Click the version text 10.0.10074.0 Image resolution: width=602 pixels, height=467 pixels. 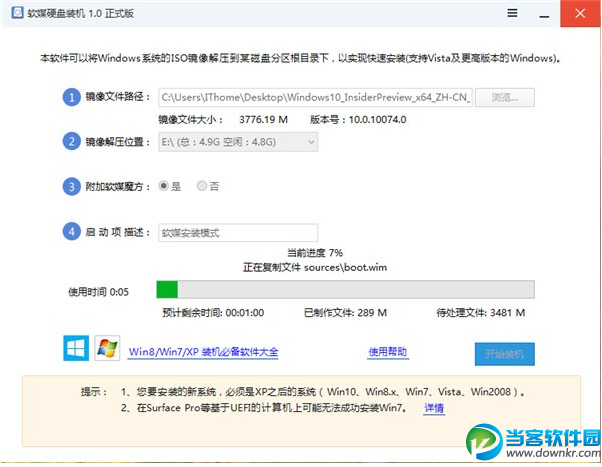tap(377, 120)
